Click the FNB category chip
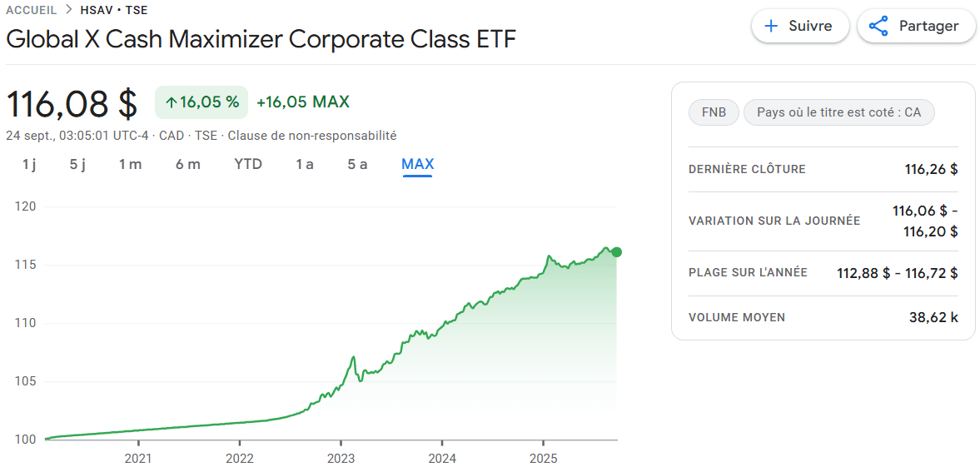 coord(714,112)
